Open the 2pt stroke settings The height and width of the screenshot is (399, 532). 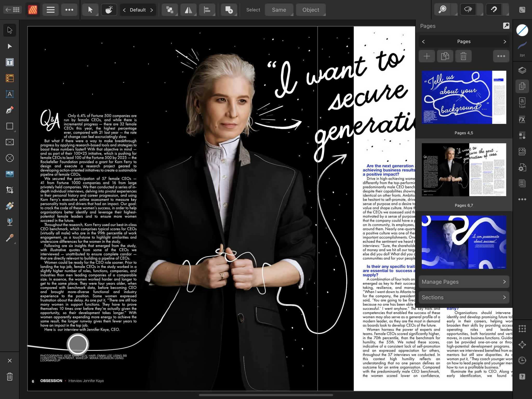522,49
